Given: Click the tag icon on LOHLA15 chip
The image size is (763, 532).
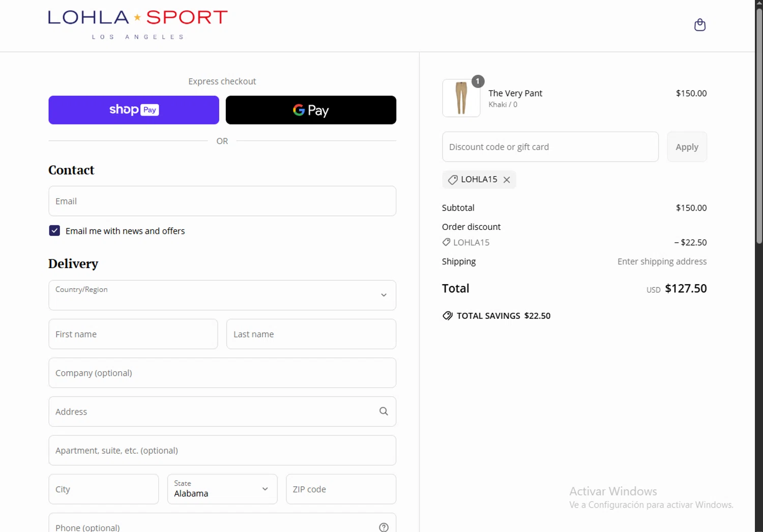Looking at the screenshot, I should point(452,180).
